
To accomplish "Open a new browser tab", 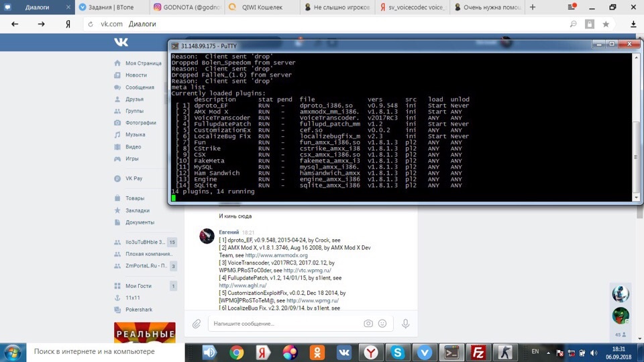I will 533,7.
